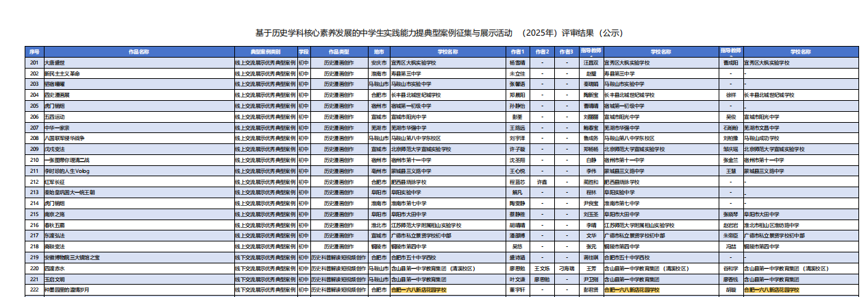This screenshot has height=297, width=868.
Task: Click the 作者3 column header
Action: 566,51
